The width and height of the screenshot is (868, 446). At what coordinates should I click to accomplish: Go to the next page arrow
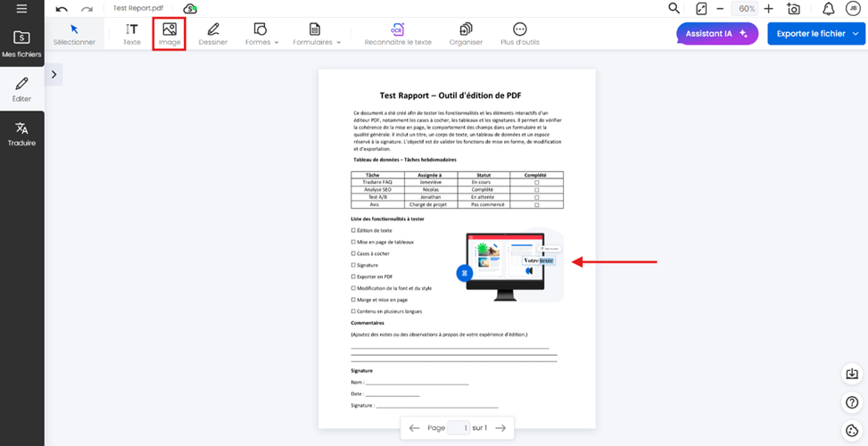tap(500, 428)
